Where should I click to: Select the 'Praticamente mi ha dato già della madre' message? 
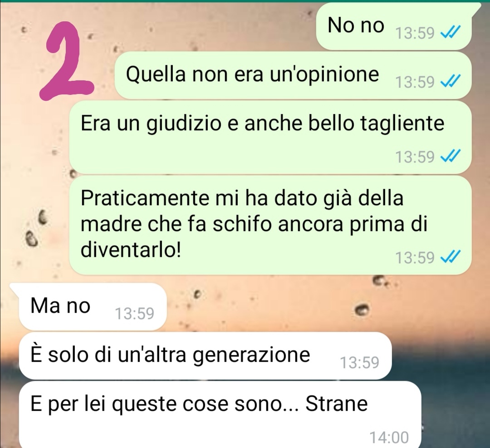pos(270,225)
